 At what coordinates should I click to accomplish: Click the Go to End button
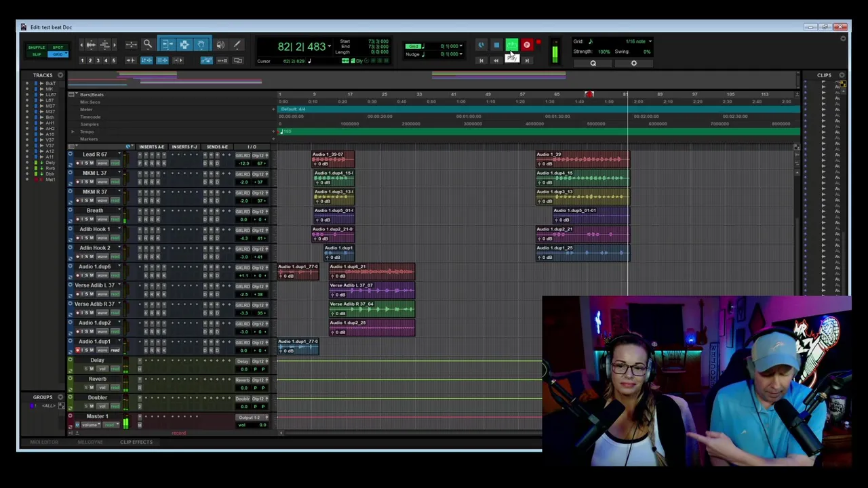pyautogui.click(x=527, y=60)
